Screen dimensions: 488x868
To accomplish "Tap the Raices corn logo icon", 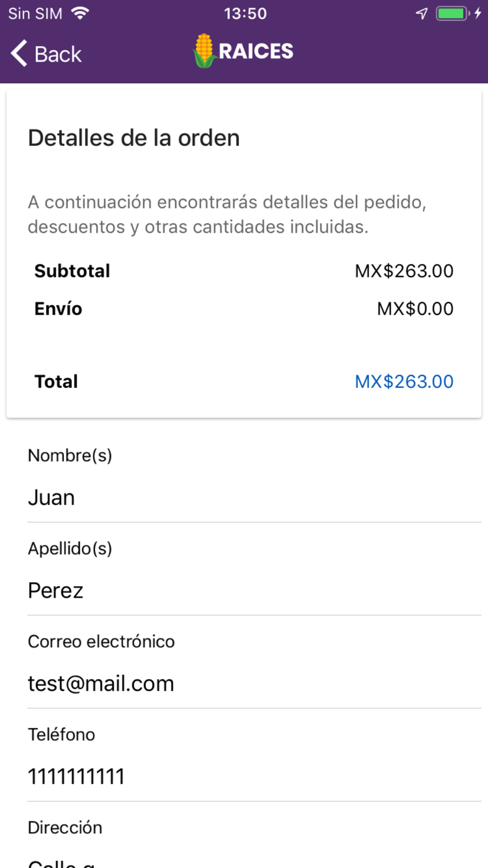I will [x=204, y=51].
